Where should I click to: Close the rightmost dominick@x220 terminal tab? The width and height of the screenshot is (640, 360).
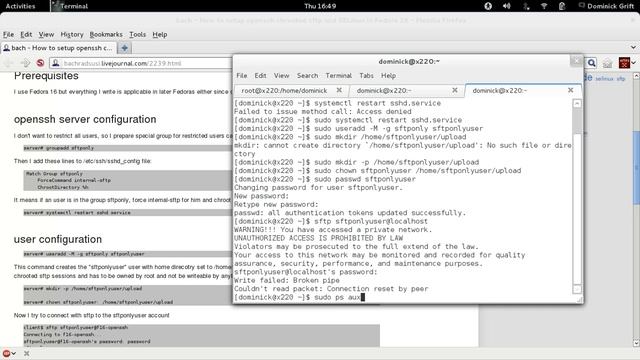(571, 90)
